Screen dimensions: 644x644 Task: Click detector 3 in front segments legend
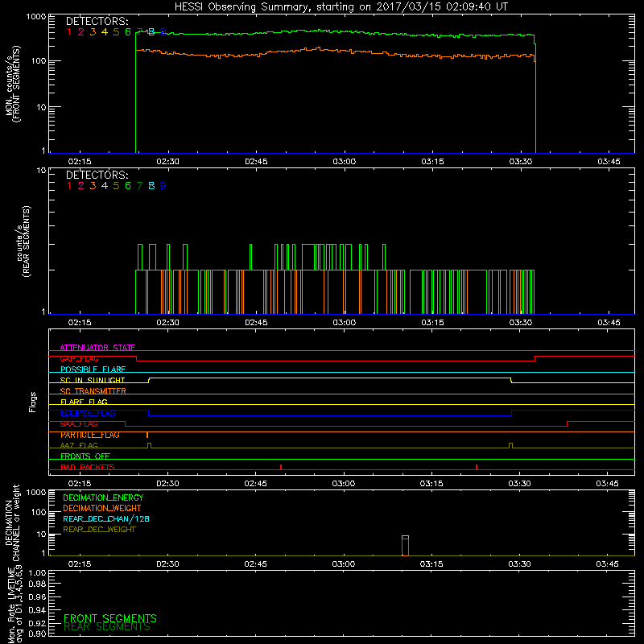93,32
